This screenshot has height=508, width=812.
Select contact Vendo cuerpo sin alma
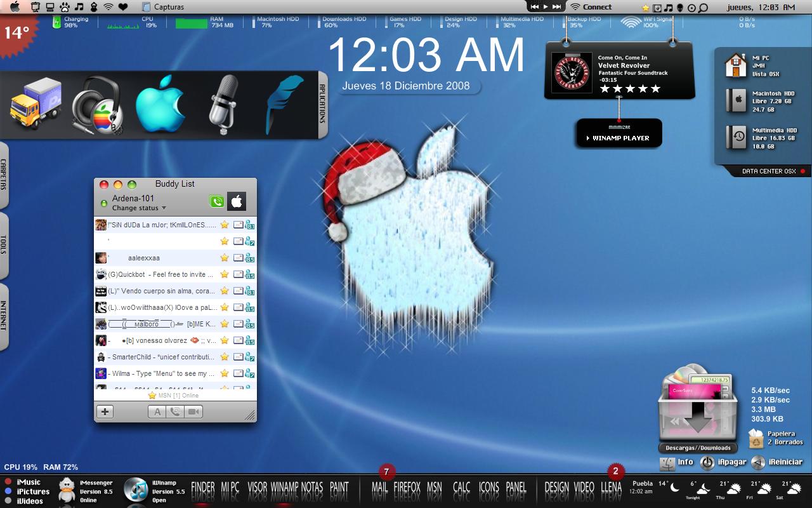pos(175,291)
